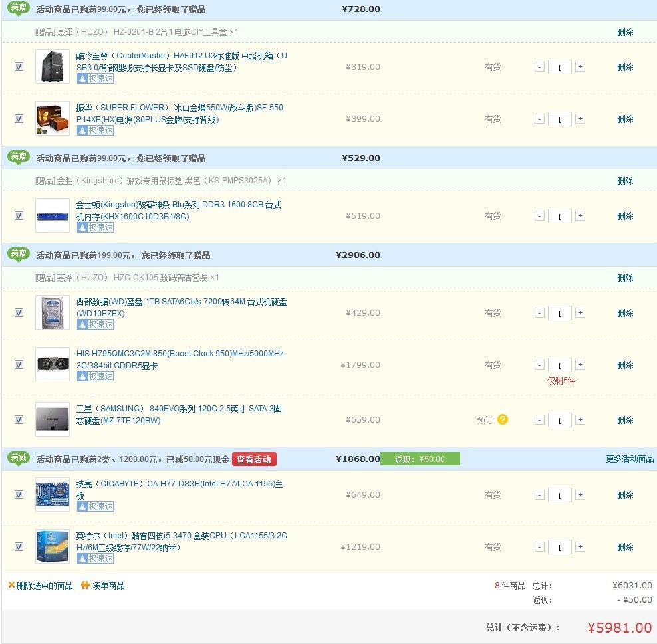Open the Intel i5 CPU thumbnail
This screenshot has height=644, width=657.
coord(53,547)
